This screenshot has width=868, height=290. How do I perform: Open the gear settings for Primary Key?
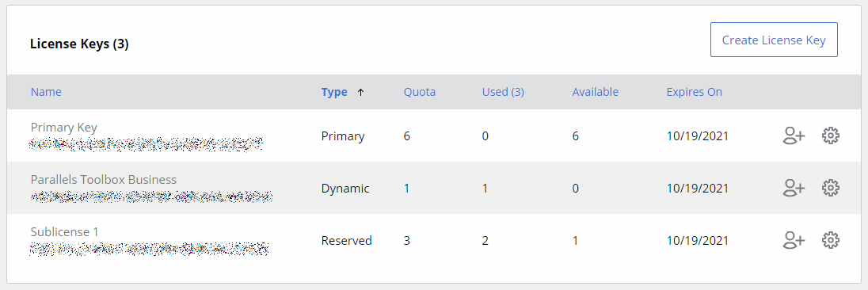[830, 135]
